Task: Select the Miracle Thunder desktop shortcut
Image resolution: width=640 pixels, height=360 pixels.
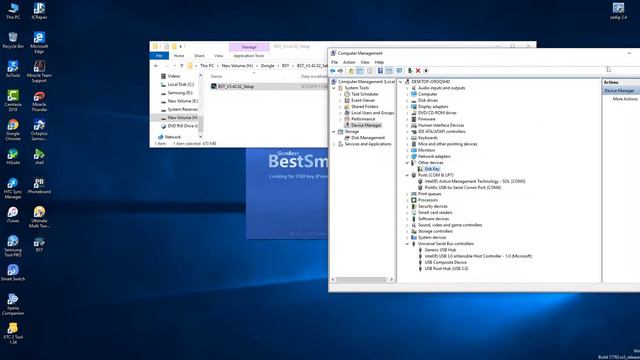Action: coord(39,101)
